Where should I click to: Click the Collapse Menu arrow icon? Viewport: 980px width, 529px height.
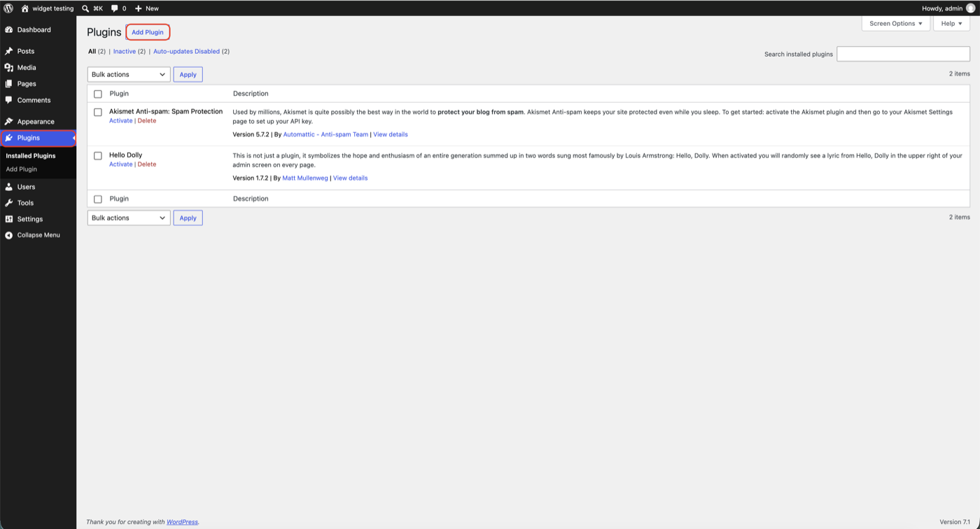point(9,235)
